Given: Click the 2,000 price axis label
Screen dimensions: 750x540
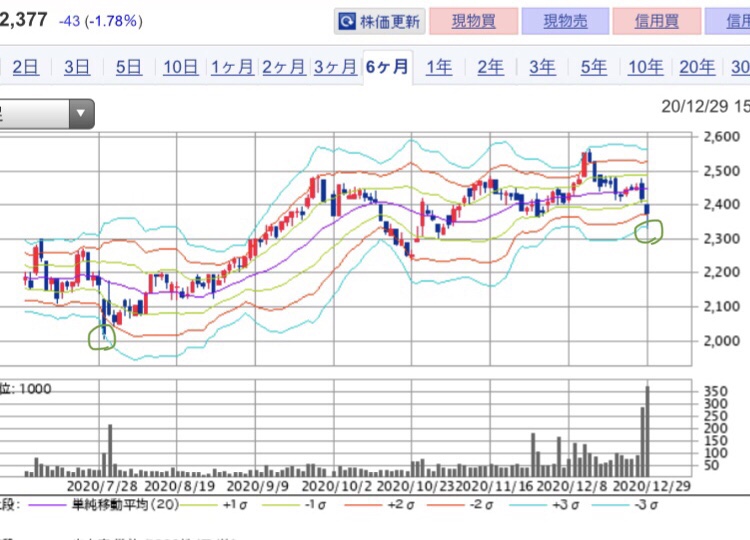Looking at the screenshot, I should click(721, 341).
